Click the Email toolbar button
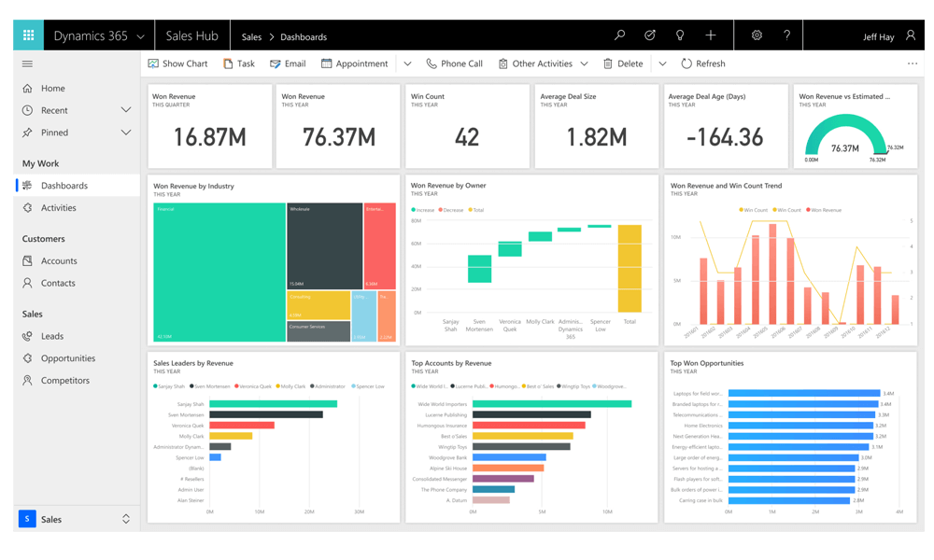This screenshot has width=934, height=560. pyautogui.click(x=288, y=63)
